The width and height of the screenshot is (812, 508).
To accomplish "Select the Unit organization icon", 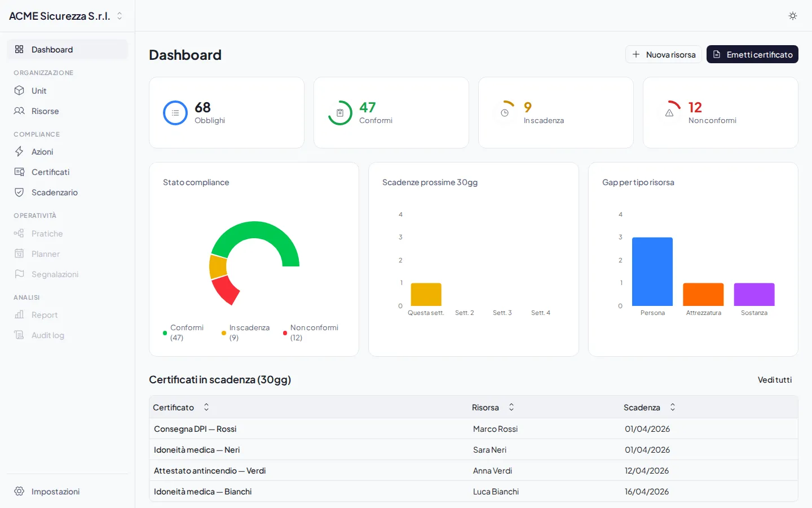I will pos(19,90).
